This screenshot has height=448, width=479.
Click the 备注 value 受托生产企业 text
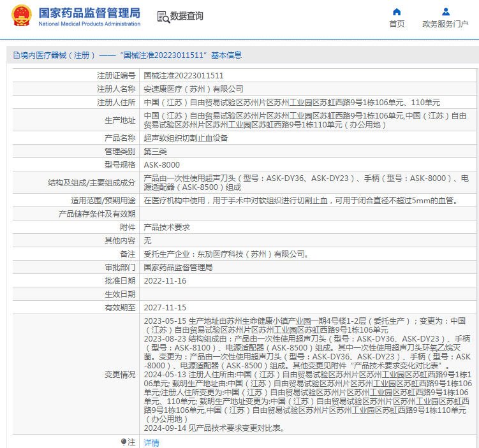coord(226,254)
